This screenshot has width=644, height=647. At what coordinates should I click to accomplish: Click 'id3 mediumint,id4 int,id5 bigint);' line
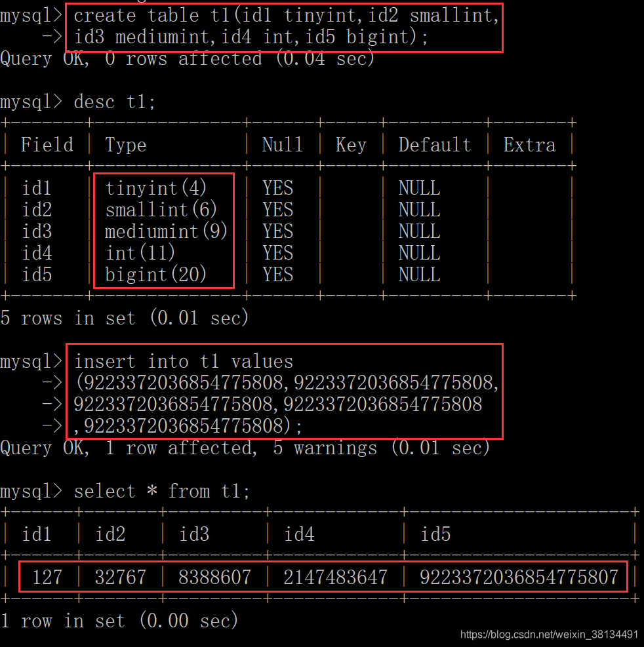(x=251, y=37)
